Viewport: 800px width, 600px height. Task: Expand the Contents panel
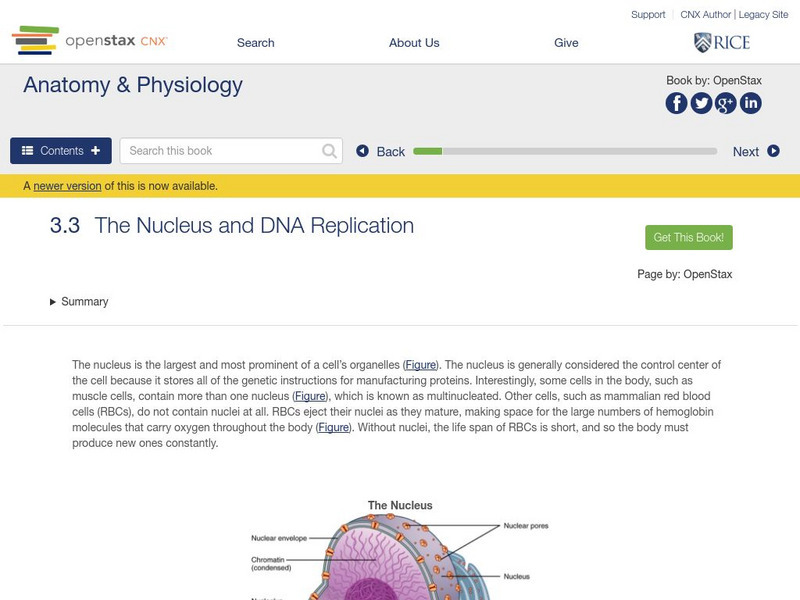(x=61, y=151)
